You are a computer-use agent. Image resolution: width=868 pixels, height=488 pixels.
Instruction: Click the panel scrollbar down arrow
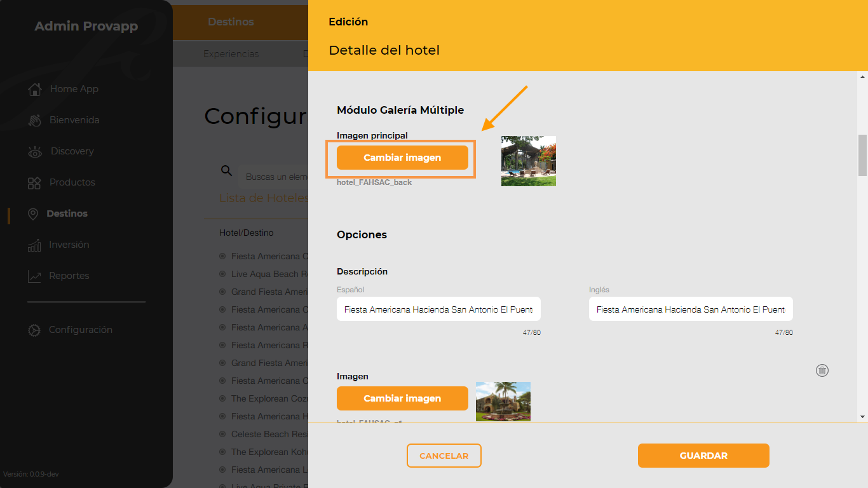[x=862, y=417]
